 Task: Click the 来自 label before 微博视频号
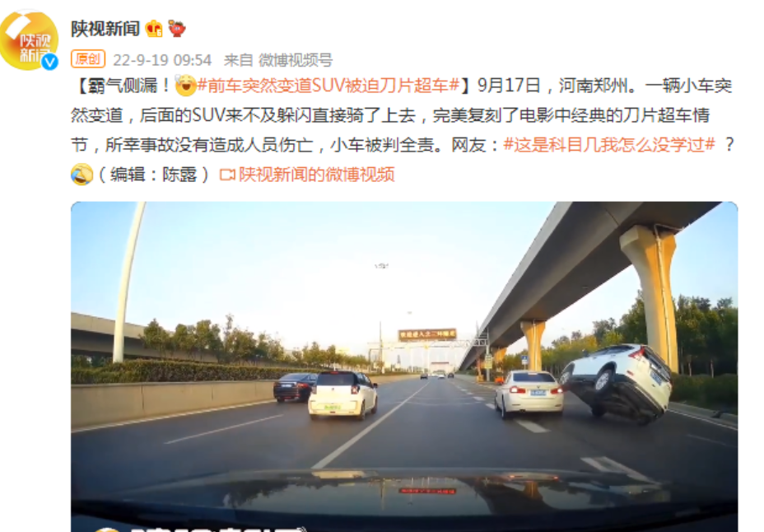238,60
